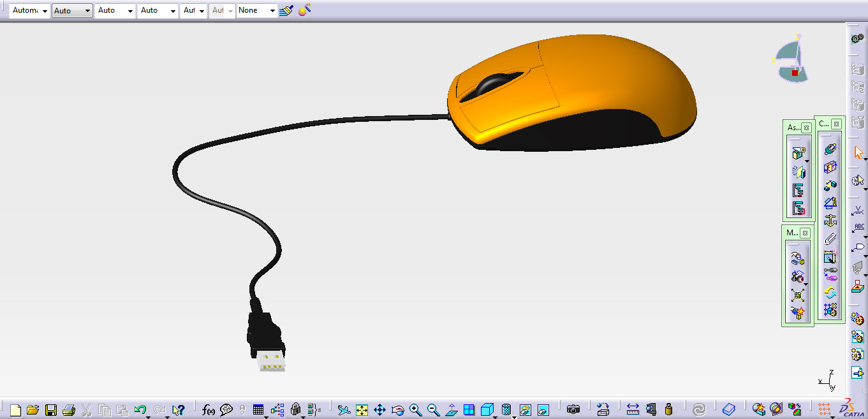Image resolution: width=868 pixels, height=419 pixels.
Task: Toggle the grid dots icon near CATIA logo
Action: pos(824,409)
